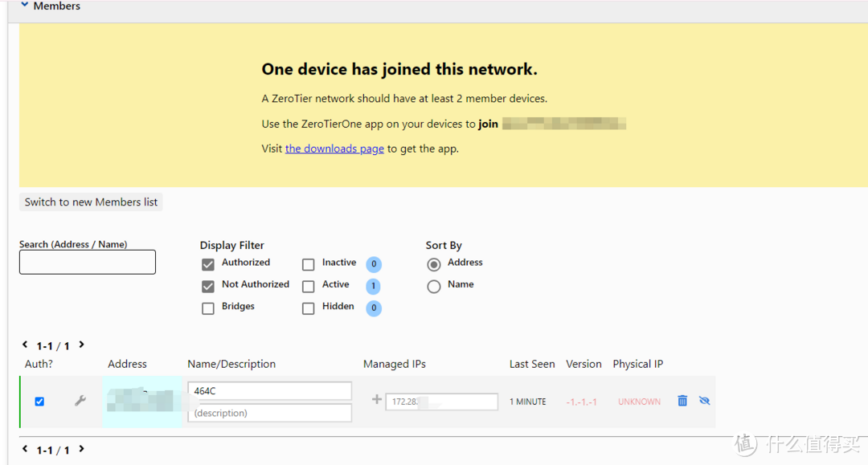The width and height of the screenshot is (868, 465).
Task: Click the Search Address / Name field
Action: (88, 262)
